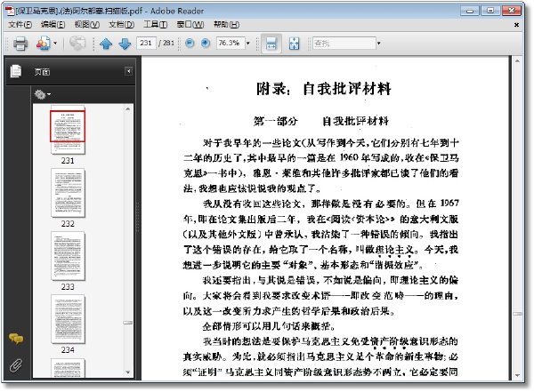Open the Find options dropdown arrow
Viewport: 534px width, 392px height.
coord(379,44)
